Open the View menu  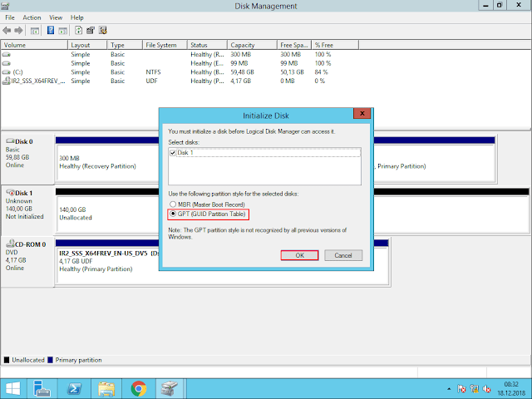(x=56, y=17)
